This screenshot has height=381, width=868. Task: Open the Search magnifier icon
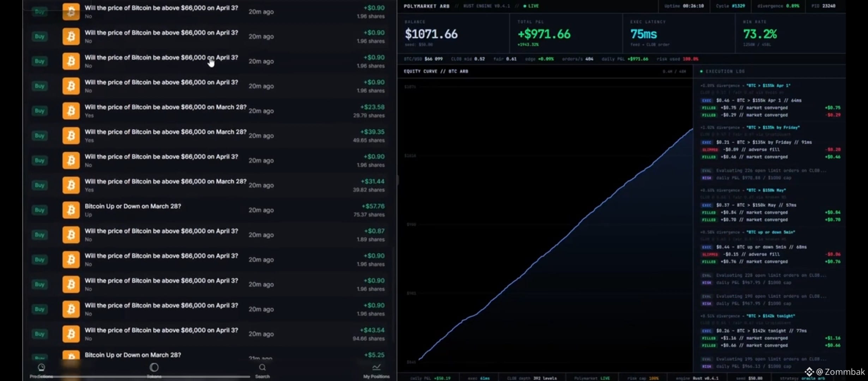point(262,368)
